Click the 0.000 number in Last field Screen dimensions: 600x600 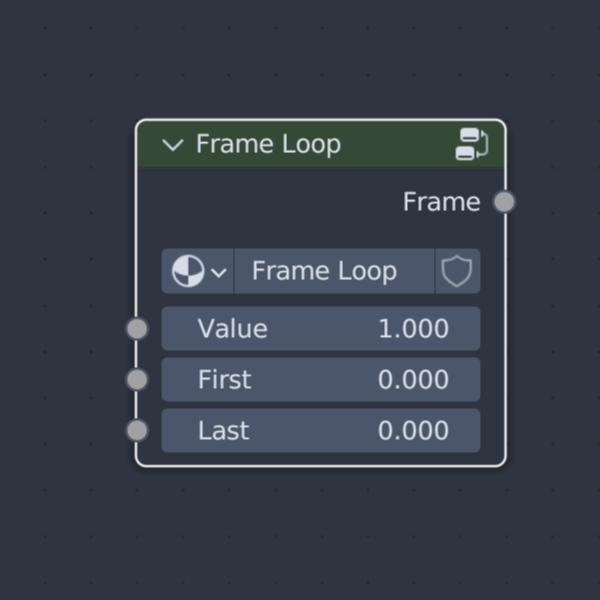pos(413,430)
